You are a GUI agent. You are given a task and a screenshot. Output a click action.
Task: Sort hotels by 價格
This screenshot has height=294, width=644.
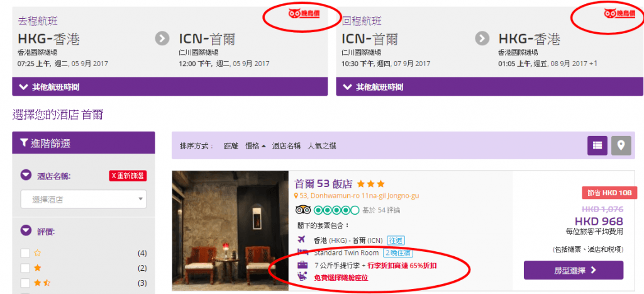(x=255, y=145)
